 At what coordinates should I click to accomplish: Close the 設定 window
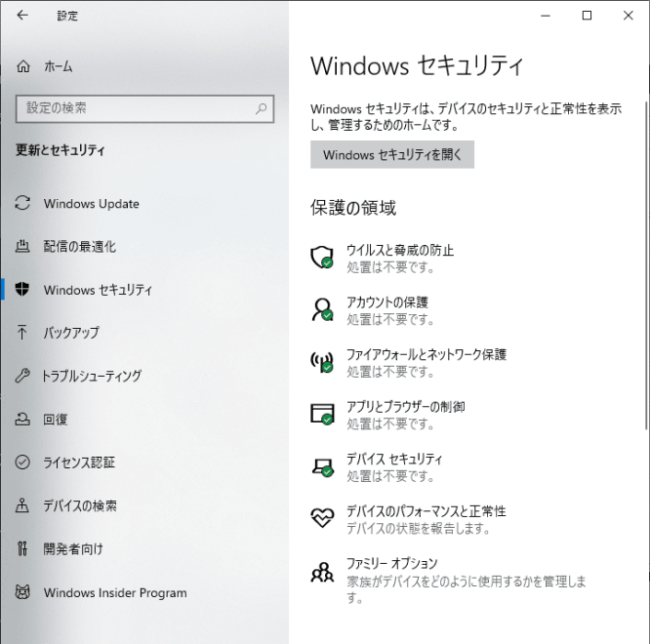(628, 16)
